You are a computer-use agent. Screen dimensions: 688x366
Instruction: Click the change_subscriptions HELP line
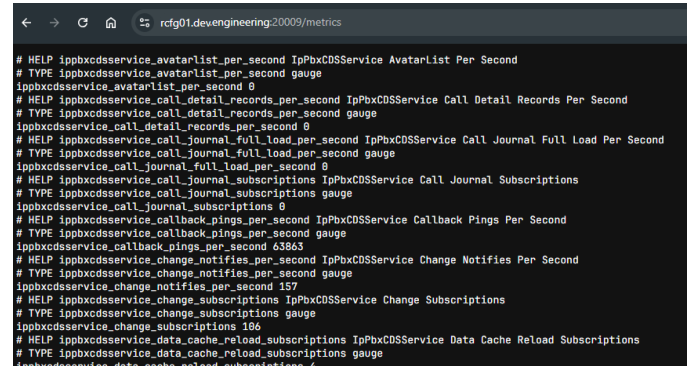(x=261, y=300)
